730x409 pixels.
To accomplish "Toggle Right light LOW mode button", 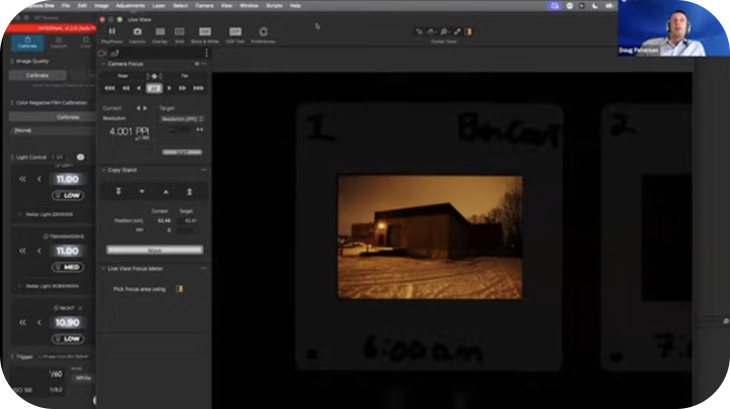I will 68,339.
